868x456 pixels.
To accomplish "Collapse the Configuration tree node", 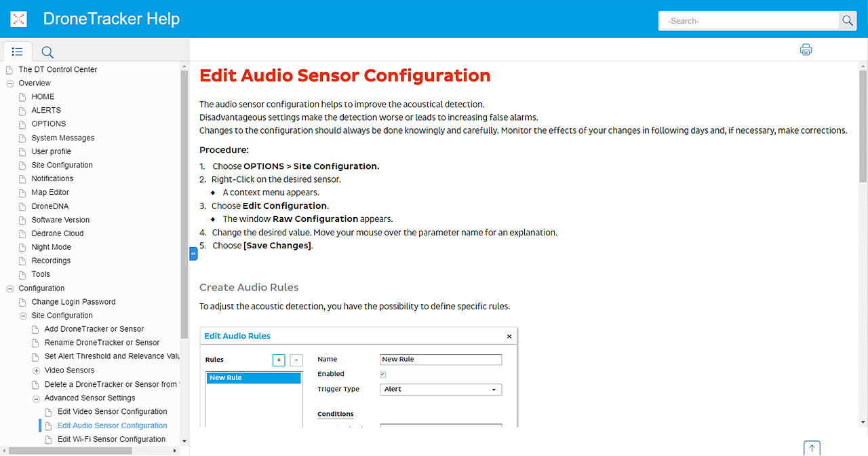I will pyautogui.click(x=9, y=288).
